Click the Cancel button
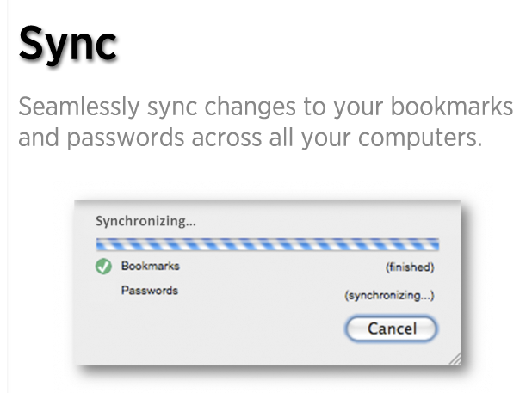This screenshot has width=532, height=393. click(391, 329)
